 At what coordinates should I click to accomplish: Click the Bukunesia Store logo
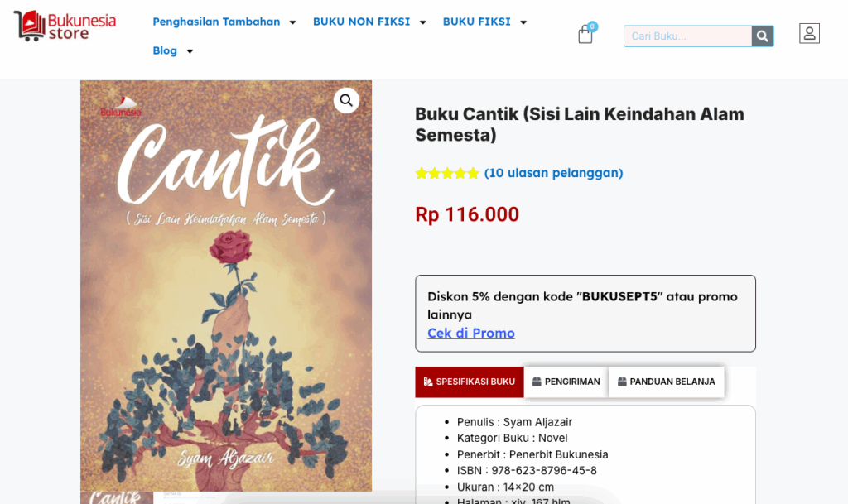click(65, 26)
